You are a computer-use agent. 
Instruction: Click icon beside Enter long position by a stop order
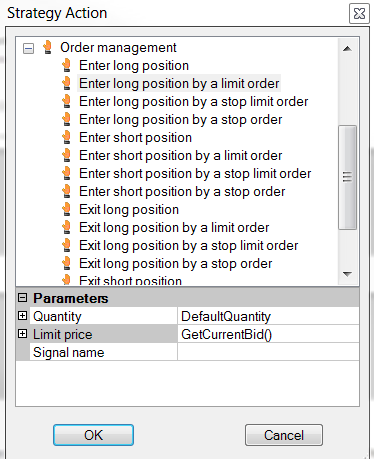pyautogui.click(x=67, y=119)
